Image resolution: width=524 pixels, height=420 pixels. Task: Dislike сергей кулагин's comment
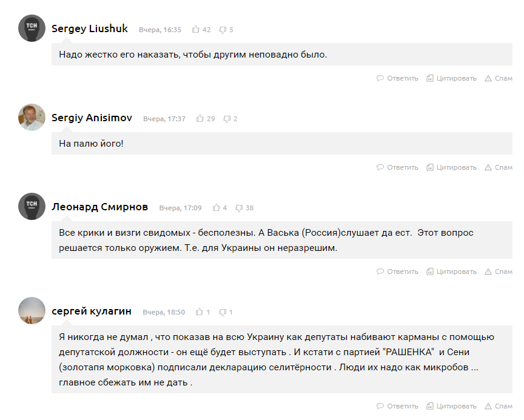(x=223, y=312)
